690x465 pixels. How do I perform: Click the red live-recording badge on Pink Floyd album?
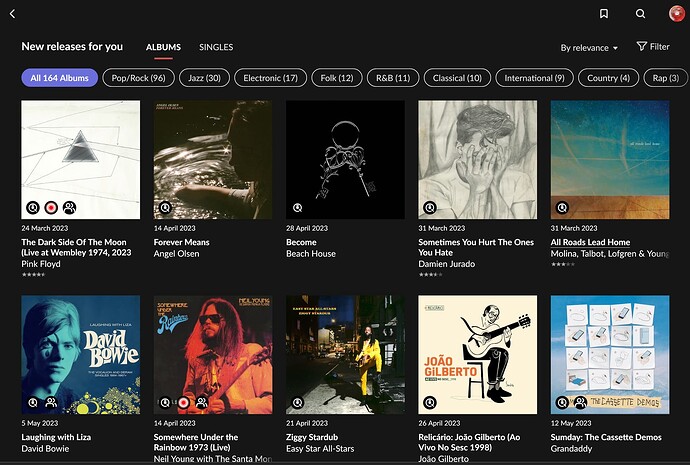[51, 208]
